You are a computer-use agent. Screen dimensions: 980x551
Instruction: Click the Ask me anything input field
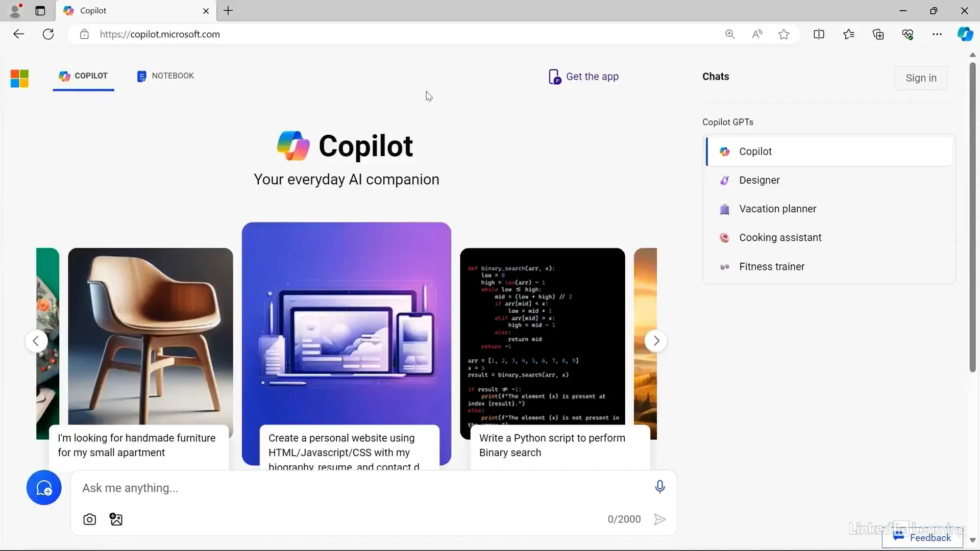pos(357,488)
